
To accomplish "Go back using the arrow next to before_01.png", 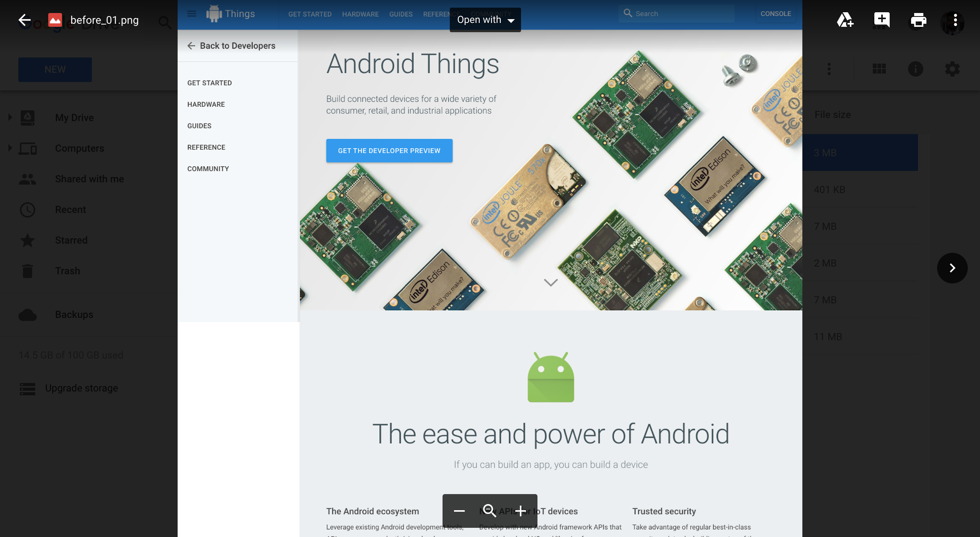I will 24,20.
